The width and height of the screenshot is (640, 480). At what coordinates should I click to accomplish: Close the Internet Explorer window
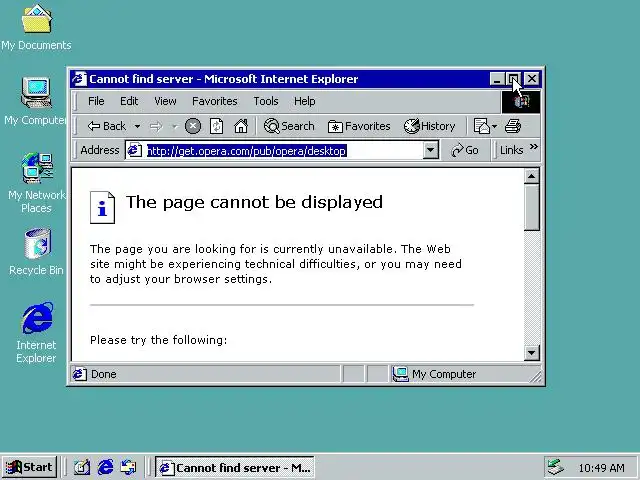coord(532,79)
